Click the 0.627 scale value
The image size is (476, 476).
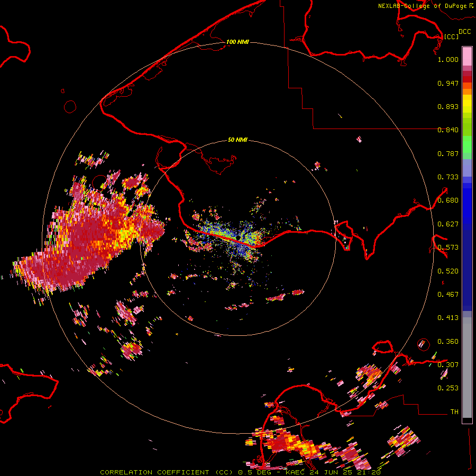pos(448,224)
